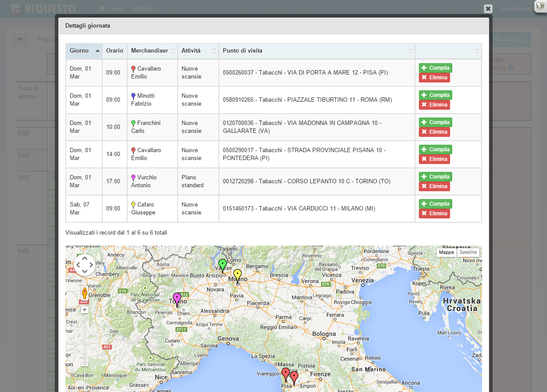Go to Home in the navbar

click(x=111, y=8)
